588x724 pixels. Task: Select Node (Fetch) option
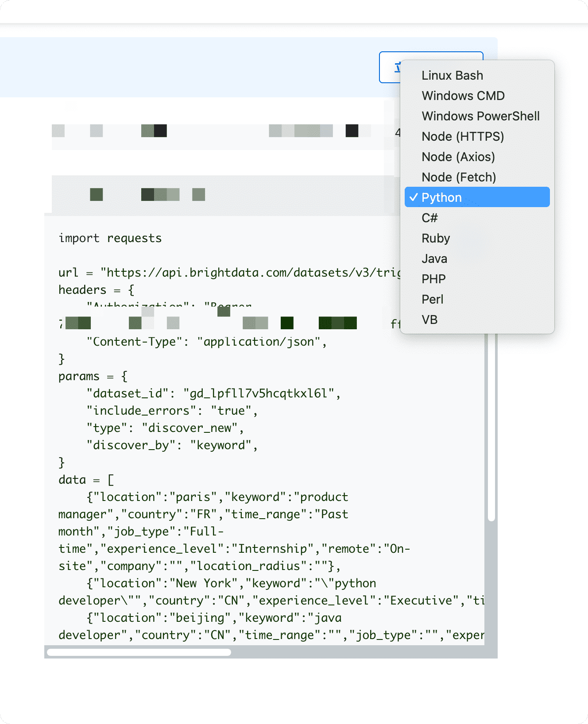click(x=477, y=177)
